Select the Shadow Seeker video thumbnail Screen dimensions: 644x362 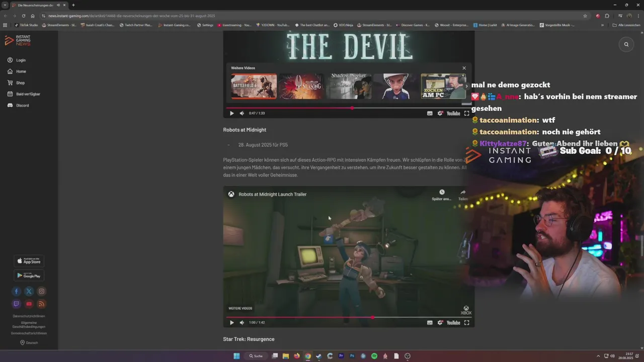(349, 86)
